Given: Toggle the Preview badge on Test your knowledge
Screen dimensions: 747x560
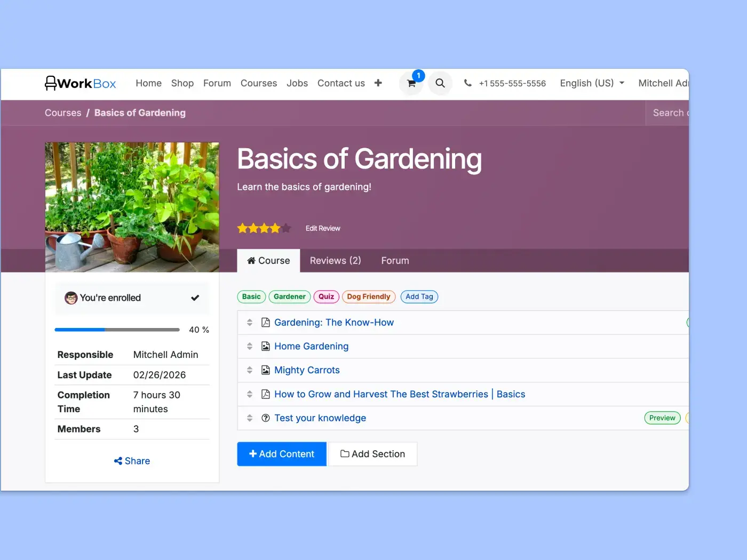Looking at the screenshot, I should point(662,418).
